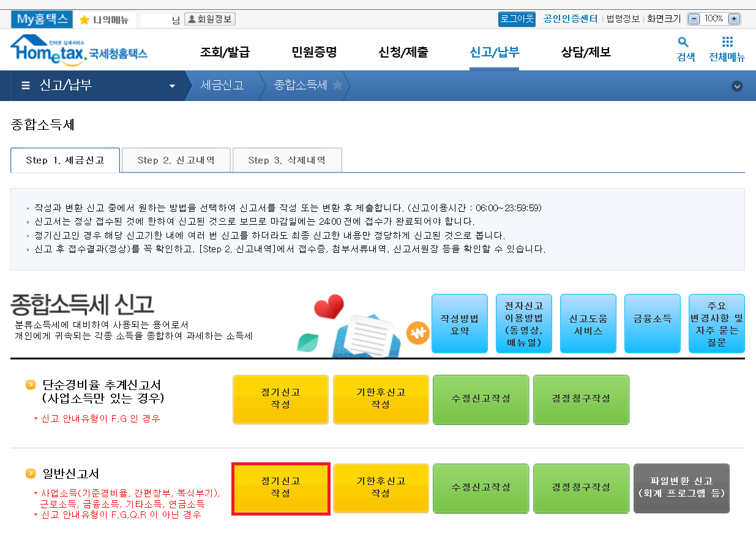The height and width of the screenshot is (537, 756).
Task: Click 정기신고 작성 for 일반신고서
Action: pyautogui.click(x=280, y=488)
